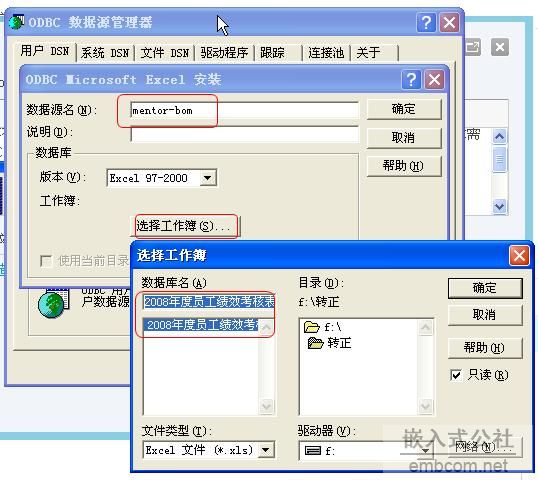This screenshot has height=480, width=538.
Task: Expand the Excel 97-2000 version dropdown
Action: click(x=208, y=178)
